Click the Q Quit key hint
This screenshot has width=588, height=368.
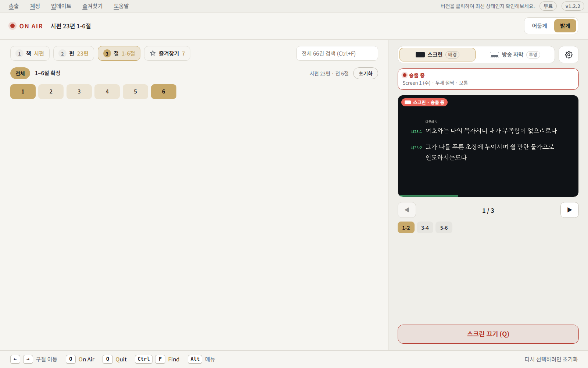pyautogui.click(x=115, y=359)
